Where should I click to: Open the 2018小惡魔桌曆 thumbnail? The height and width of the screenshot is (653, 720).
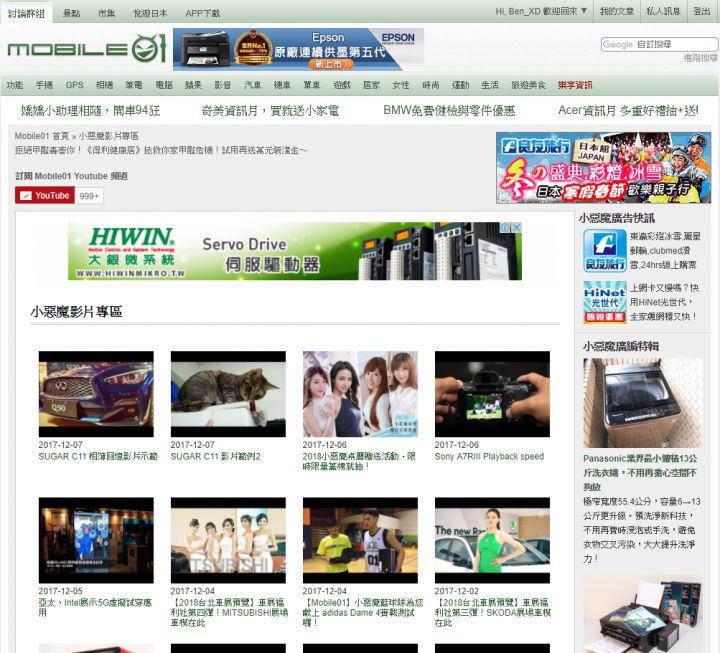[x=360, y=394]
